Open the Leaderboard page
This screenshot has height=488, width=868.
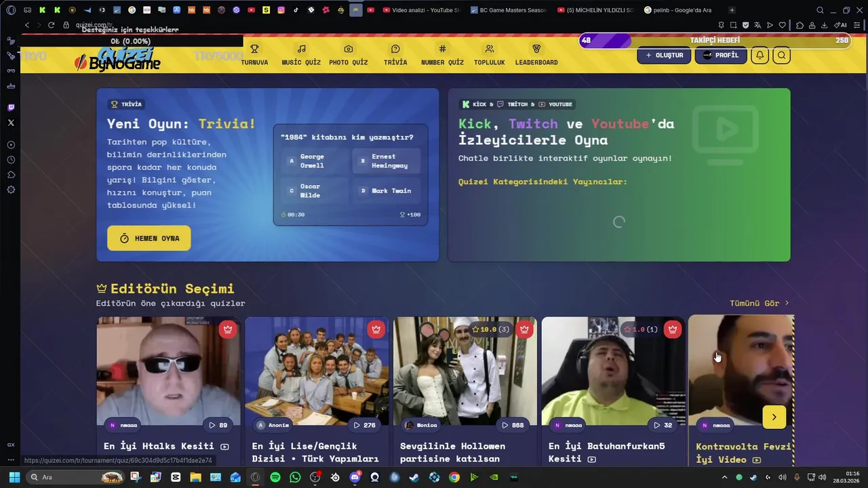point(536,55)
